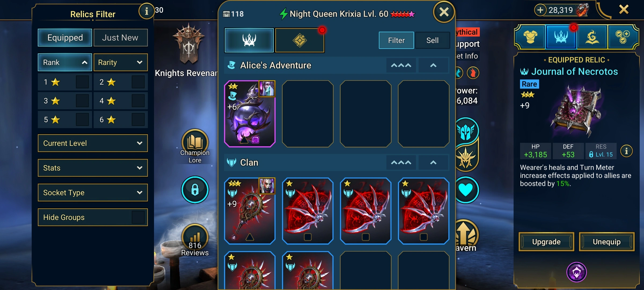Open the Current Level dropdown
This screenshot has width=644, height=290.
tap(93, 143)
